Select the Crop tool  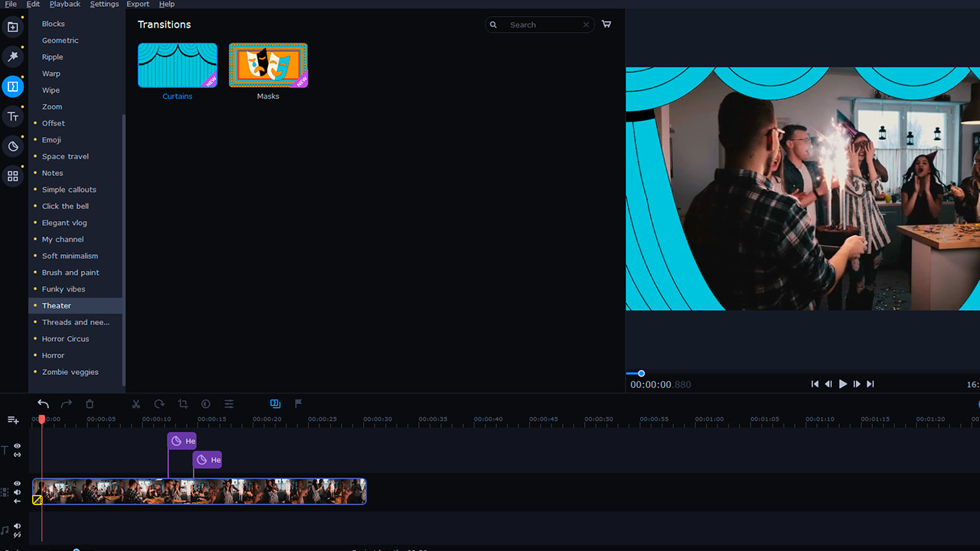[183, 404]
